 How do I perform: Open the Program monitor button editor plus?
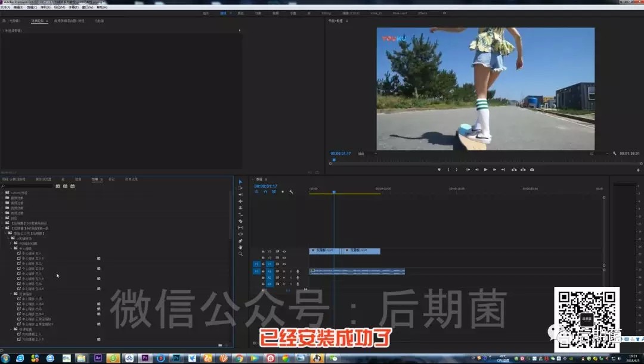tap(638, 170)
